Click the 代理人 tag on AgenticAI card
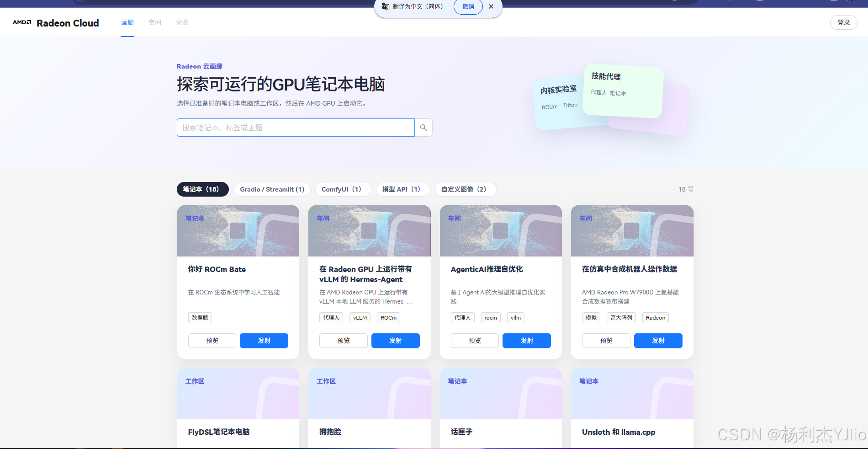 point(462,318)
